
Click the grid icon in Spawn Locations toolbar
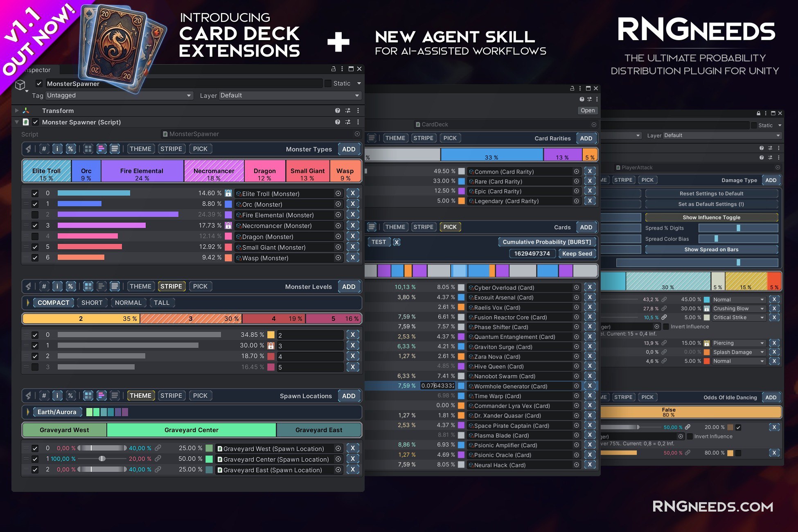tap(88, 396)
